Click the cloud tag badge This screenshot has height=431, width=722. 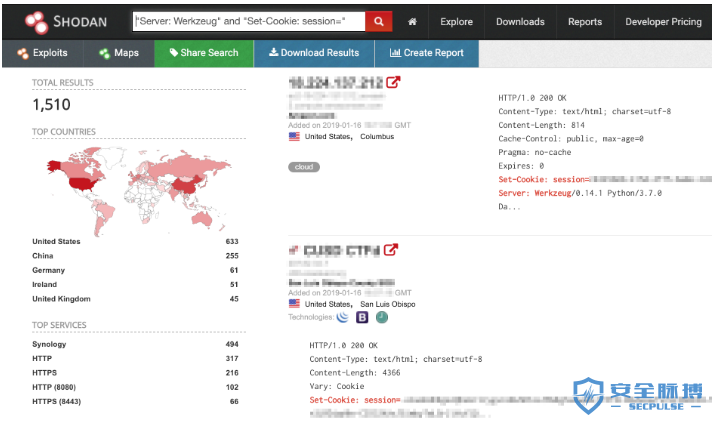coord(304,167)
